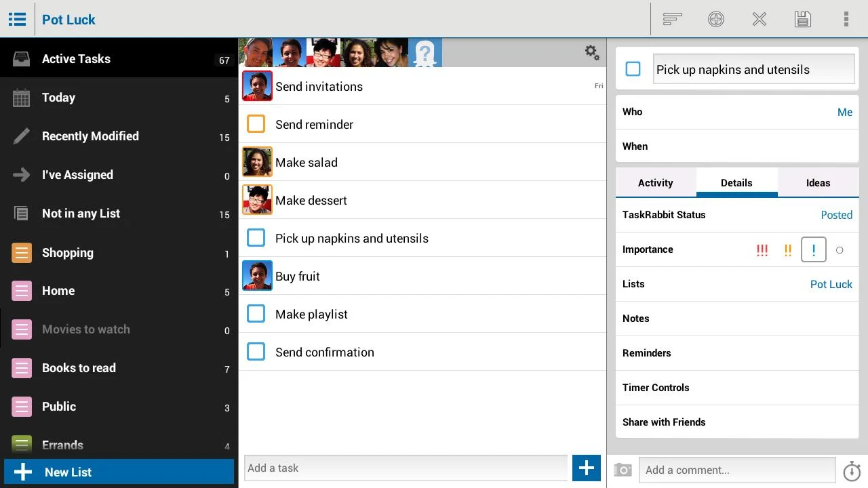The image size is (868, 488).
Task: Switch to the Ideas tab
Action: tap(818, 183)
